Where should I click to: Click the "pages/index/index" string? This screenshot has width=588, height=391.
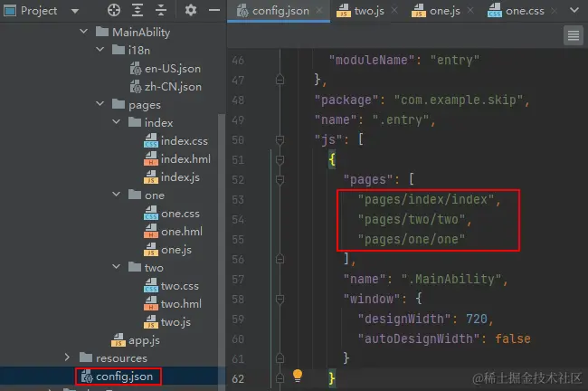tap(426, 199)
